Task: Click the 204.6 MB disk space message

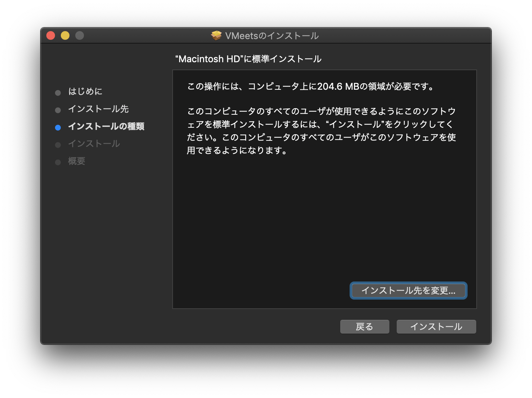Action: (x=311, y=86)
